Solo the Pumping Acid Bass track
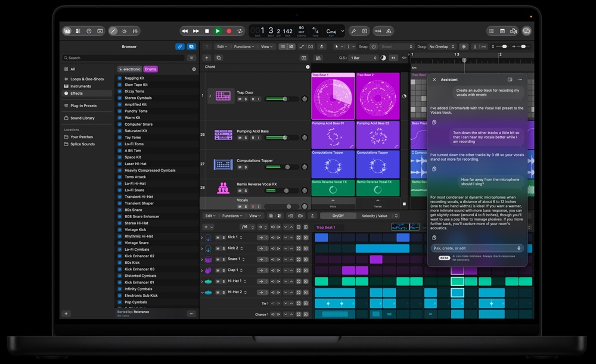Image resolution: width=596 pixels, height=364 pixels. tap(246, 138)
